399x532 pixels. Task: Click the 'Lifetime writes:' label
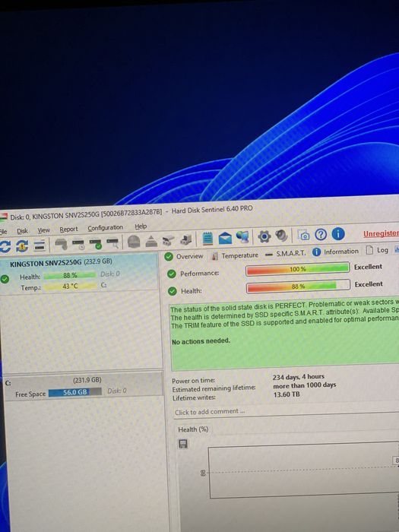194,397
